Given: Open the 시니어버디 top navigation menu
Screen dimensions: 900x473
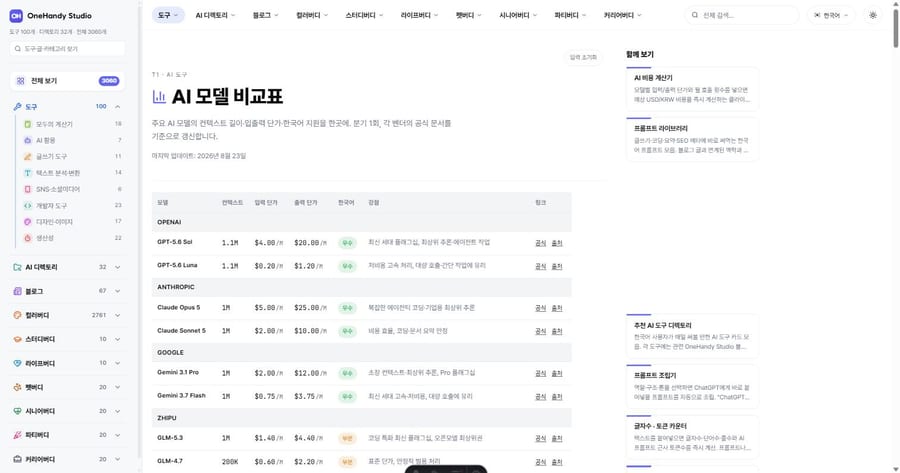Looking at the screenshot, I should 518,15.
